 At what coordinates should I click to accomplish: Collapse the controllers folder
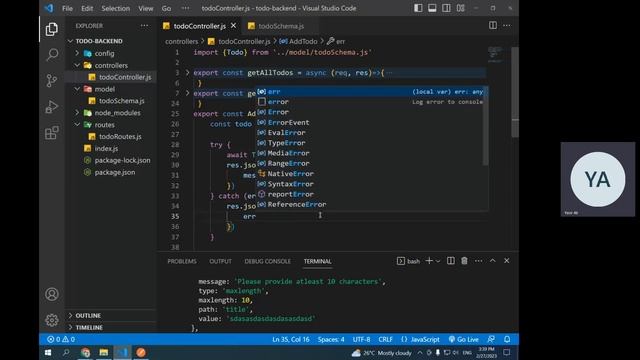[x=111, y=65]
